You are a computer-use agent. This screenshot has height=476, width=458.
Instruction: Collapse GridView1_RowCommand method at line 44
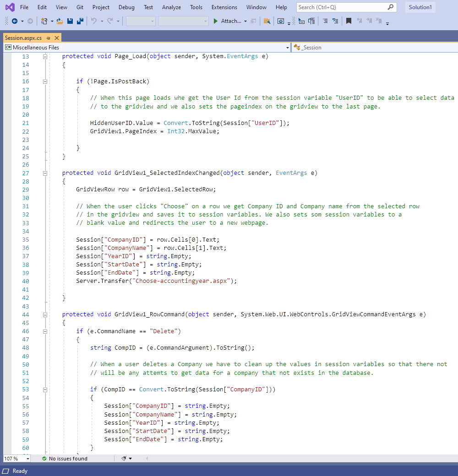coord(45,315)
